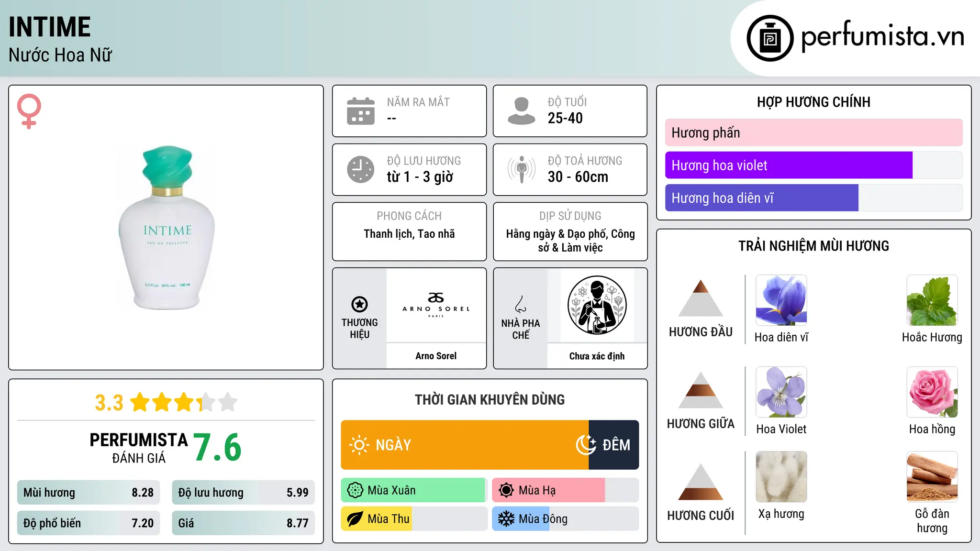
Task: Click the INTIME perfume bottle photo
Action: pyautogui.click(x=167, y=228)
